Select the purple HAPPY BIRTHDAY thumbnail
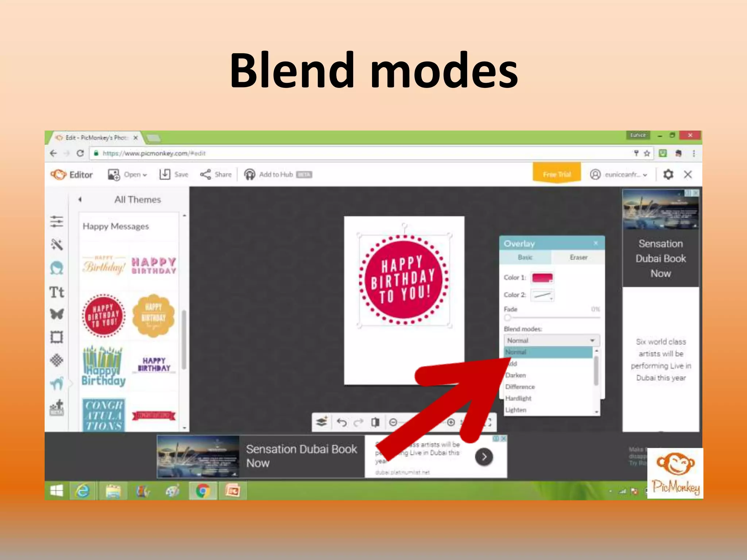 [154, 365]
